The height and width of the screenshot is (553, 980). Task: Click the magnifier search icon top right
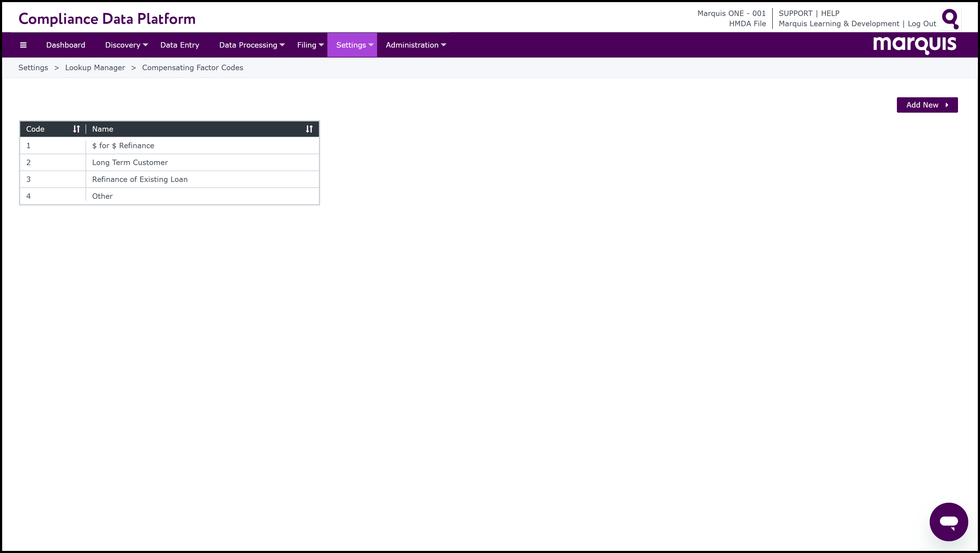(950, 19)
